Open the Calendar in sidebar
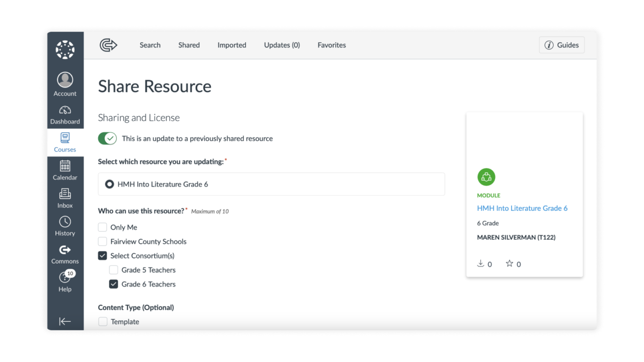Image resolution: width=644 pixels, height=362 pixels. tap(65, 170)
